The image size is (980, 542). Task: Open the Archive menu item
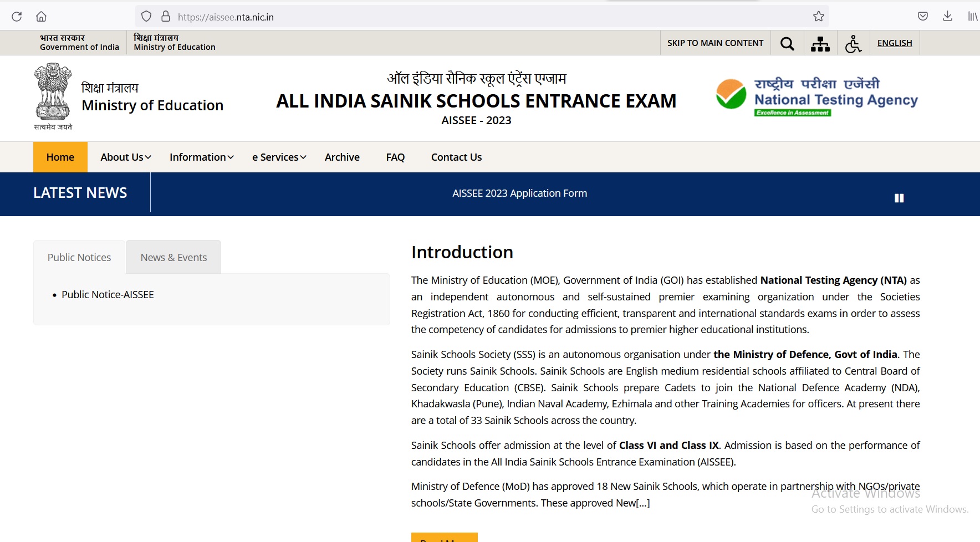pyautogui.click(x=342, y=157)
